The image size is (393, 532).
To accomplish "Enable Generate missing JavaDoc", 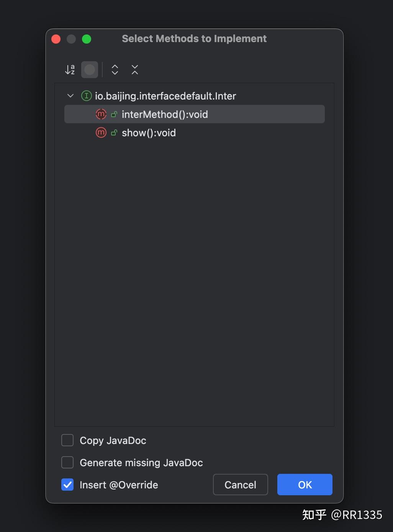I will click(67, 462).
